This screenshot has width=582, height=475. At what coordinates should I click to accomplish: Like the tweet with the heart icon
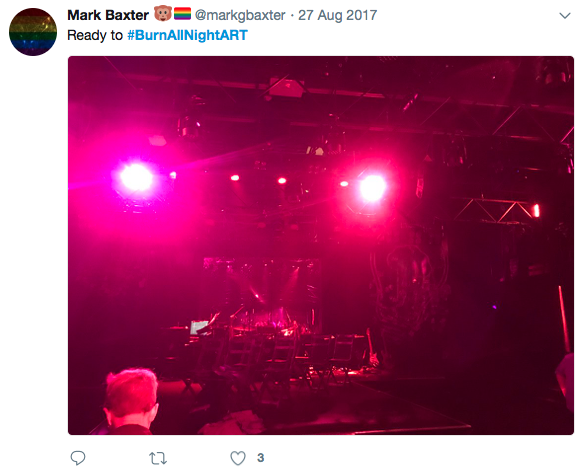click(x=238, y=458)
